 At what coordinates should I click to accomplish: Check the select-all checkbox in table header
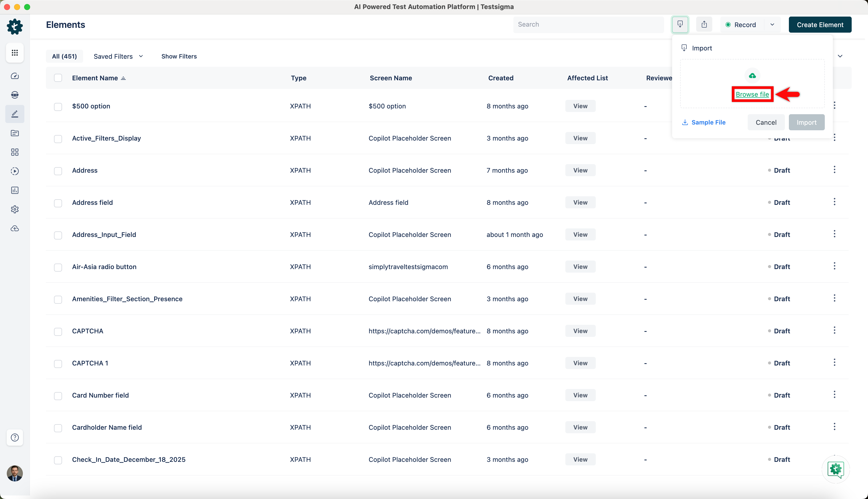tap(58, 78)
